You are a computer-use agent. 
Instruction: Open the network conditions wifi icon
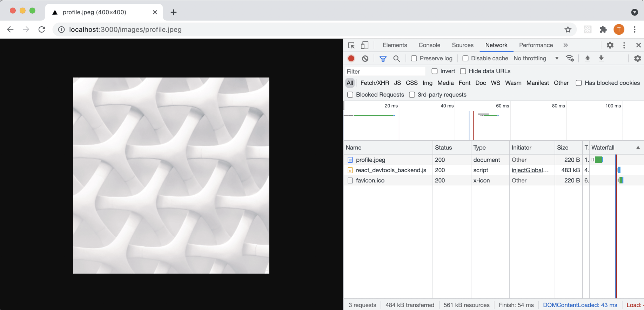tap(570, 59)
